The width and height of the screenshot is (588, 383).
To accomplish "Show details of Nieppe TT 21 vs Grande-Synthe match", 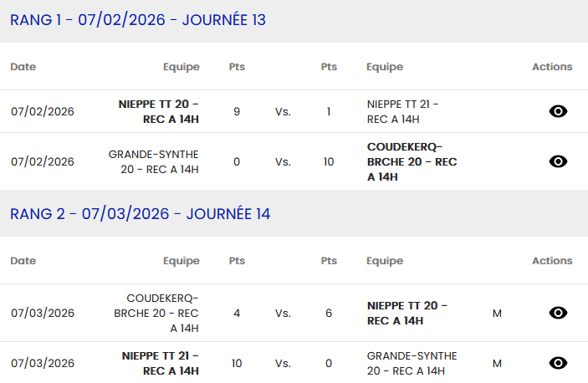I will (558, 363).
